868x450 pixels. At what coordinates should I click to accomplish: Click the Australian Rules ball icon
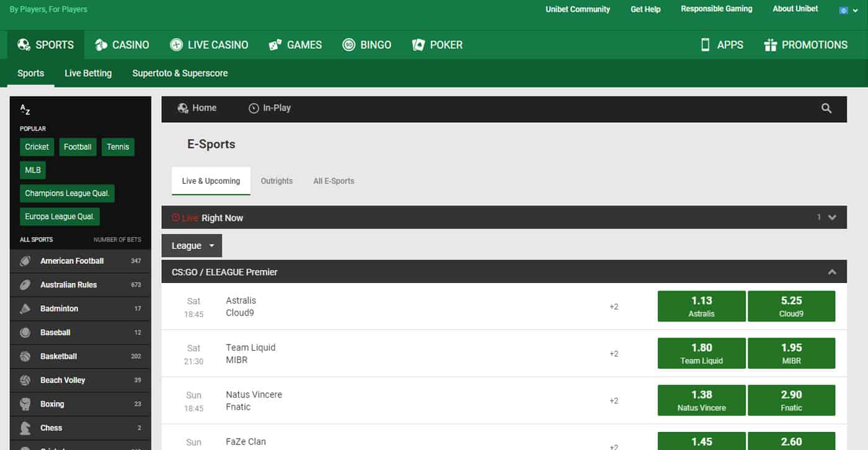tap(25, 285)
